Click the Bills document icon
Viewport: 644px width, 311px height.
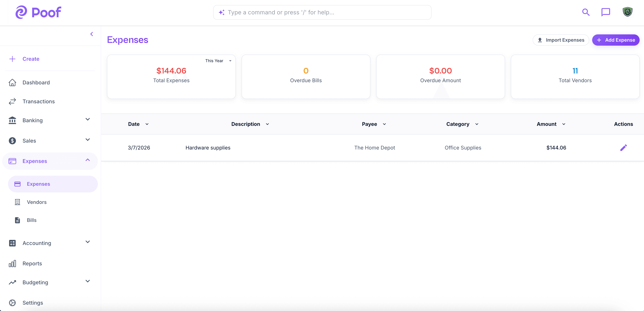coord(17,220)
